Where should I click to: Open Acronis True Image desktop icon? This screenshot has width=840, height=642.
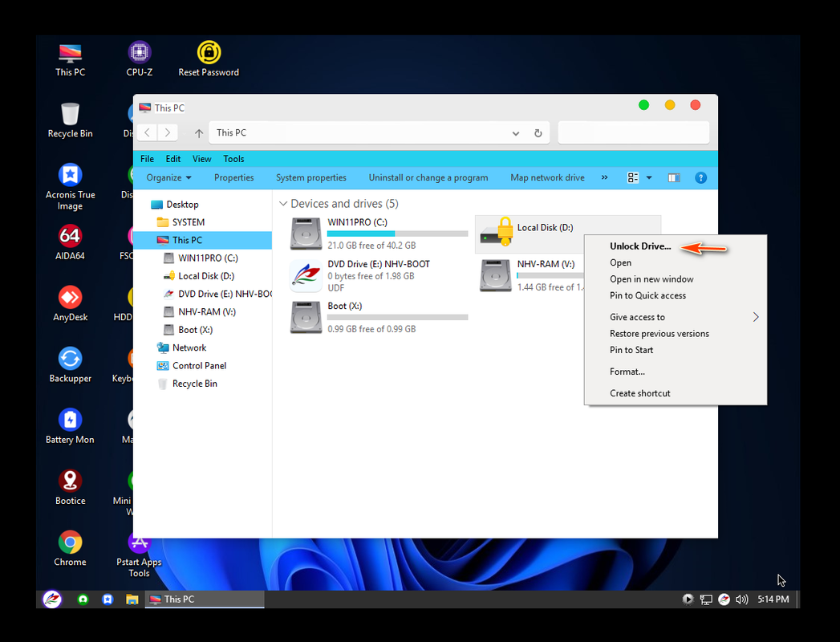coord(70,188)
